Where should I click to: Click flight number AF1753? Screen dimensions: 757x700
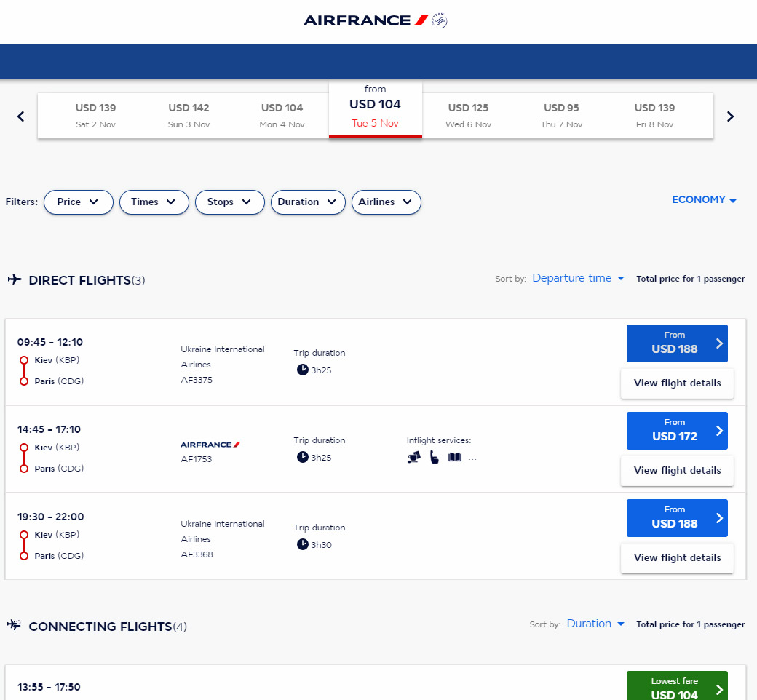[196, 459]
